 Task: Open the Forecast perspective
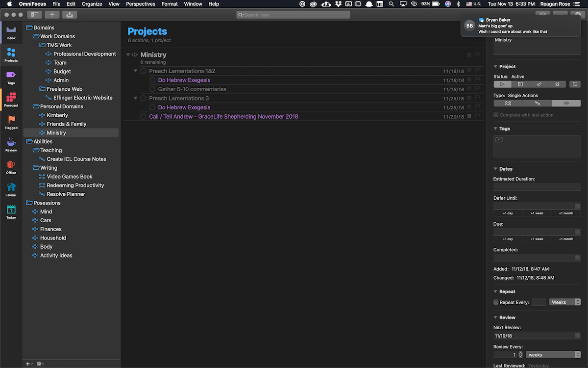pos(11,100)
